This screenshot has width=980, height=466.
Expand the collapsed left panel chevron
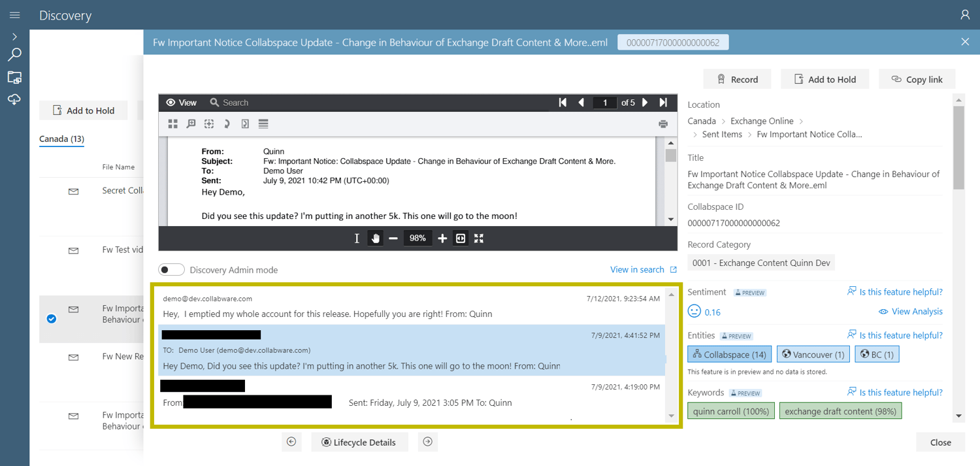click(14, 37)
